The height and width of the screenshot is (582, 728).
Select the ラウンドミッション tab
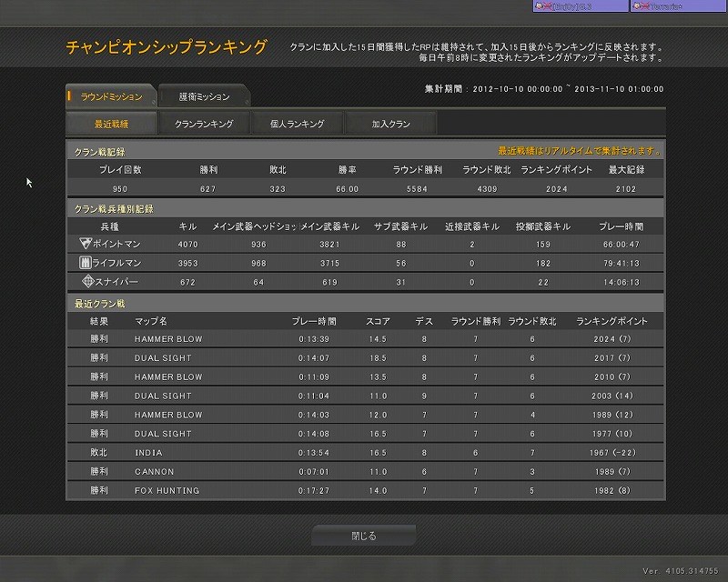pyautogui.click(x=111, y=96)
